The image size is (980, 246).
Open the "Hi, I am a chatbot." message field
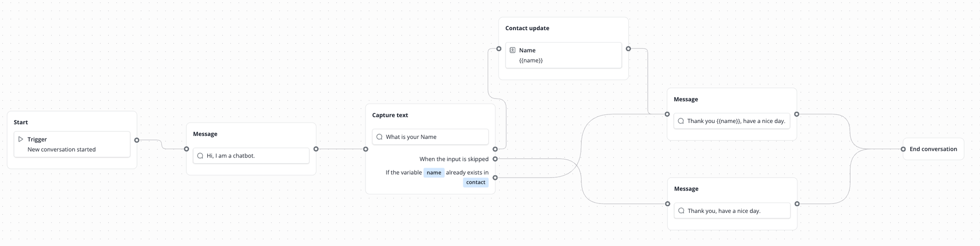click(251, 156)
